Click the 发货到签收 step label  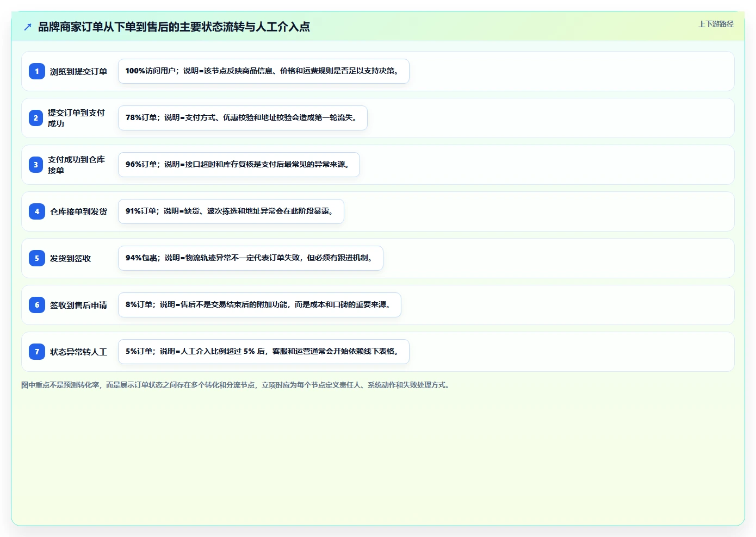point(71,258)
